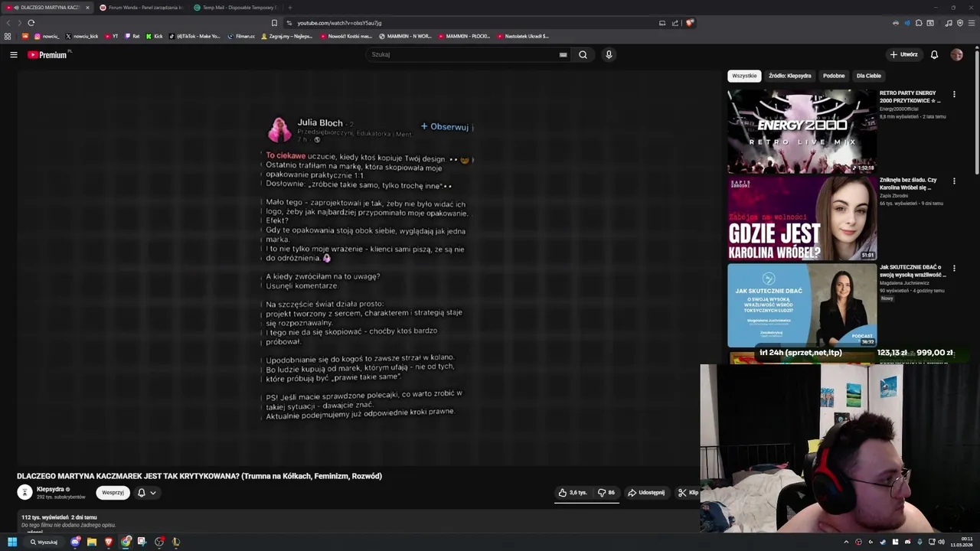Open the Jak skutecznie dbać podcast thumbnail
This screenshot has height=551, width=980.
802,305
